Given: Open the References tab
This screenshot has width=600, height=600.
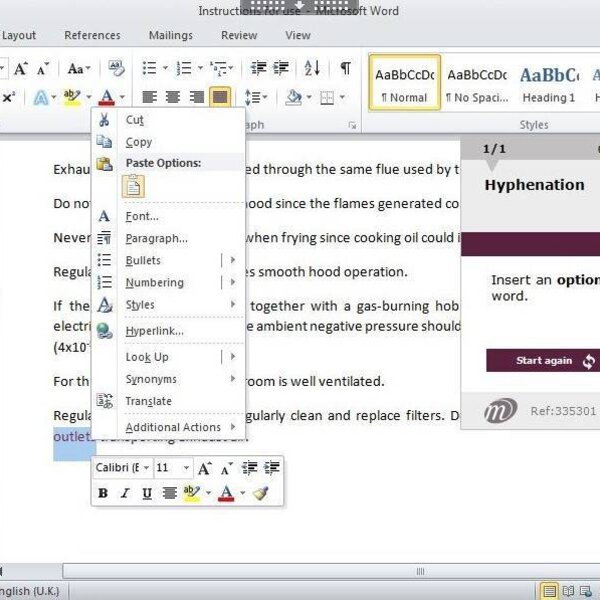Looking at the screenshot, I should click(92, 35).
